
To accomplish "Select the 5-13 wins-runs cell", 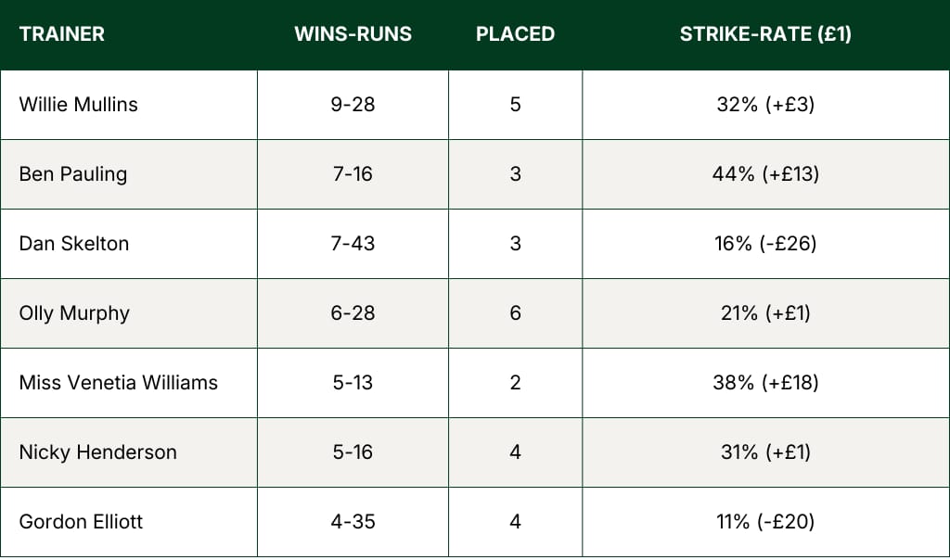I will (353, 383).
